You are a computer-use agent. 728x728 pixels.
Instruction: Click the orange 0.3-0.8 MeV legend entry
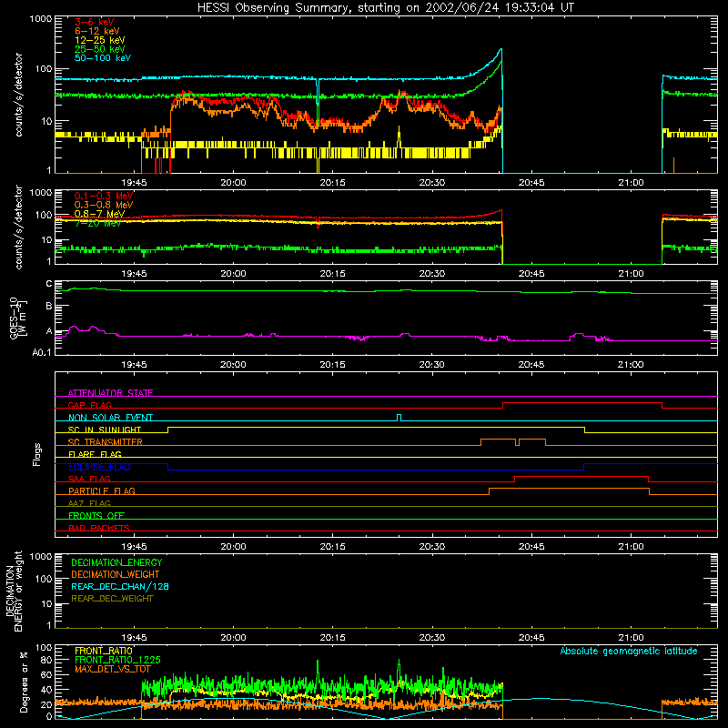(104, 205)
